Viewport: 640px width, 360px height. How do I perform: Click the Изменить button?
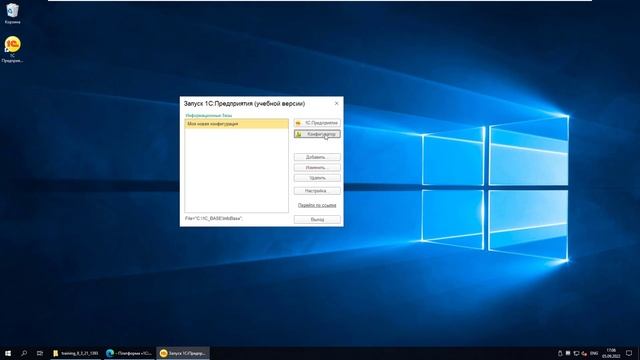[317, 168]
